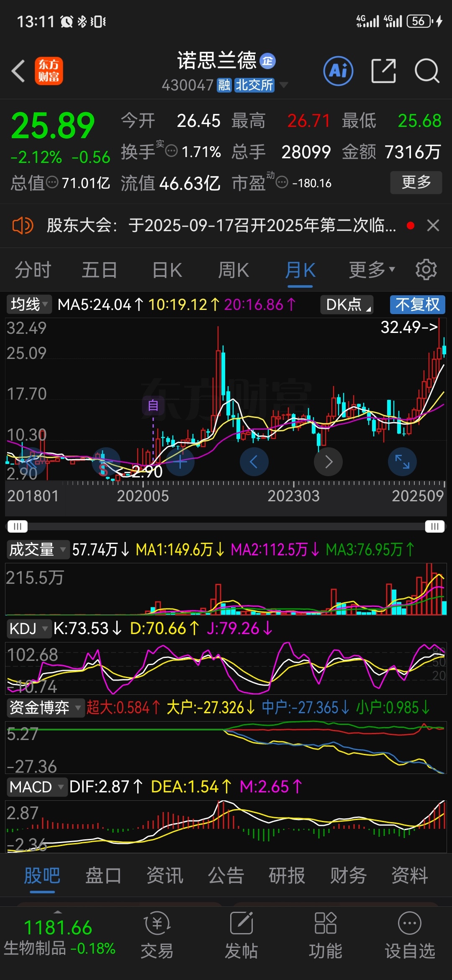This screenshot has width=452, height=980.
Task: Tap the blue 企 badge beside 诺思兰德
Action: tap(268, 61)
